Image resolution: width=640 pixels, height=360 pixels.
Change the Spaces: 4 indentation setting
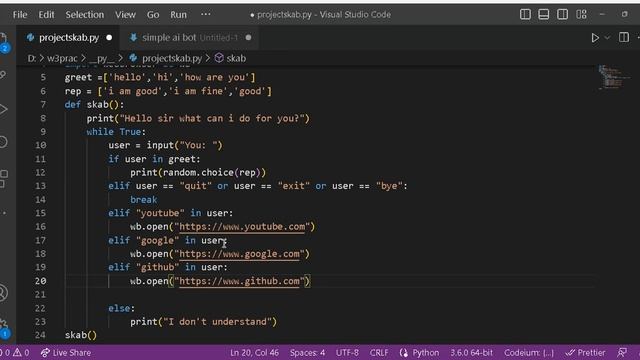pyautogui.click(x=307, y=353)
